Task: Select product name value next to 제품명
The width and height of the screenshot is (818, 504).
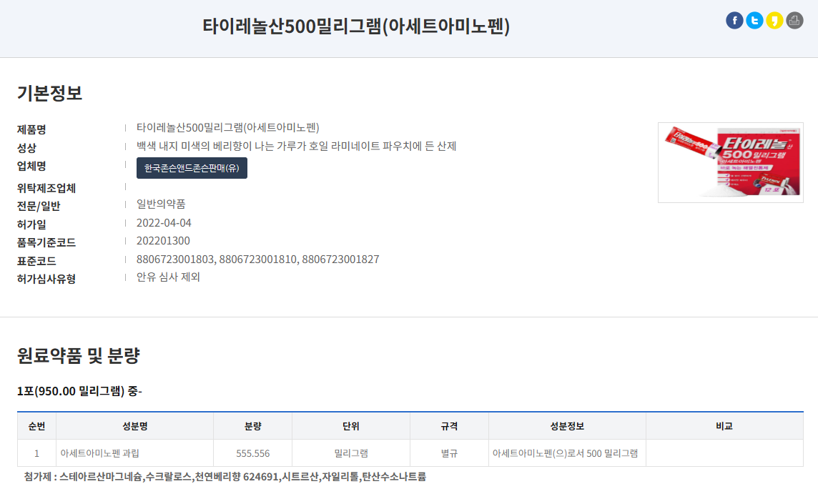Action: (228, 127)
